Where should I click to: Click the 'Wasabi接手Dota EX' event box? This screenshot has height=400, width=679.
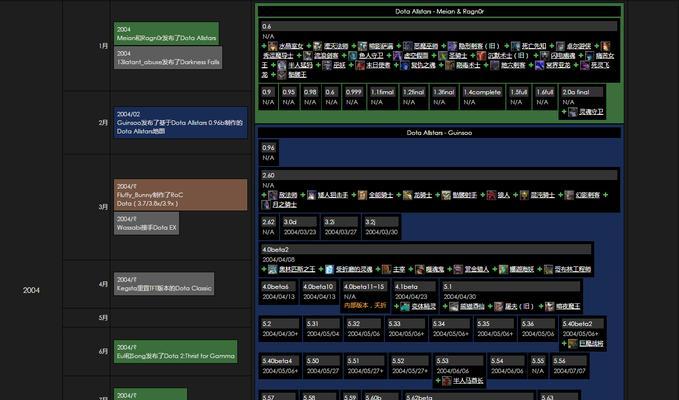coord(146,223)
